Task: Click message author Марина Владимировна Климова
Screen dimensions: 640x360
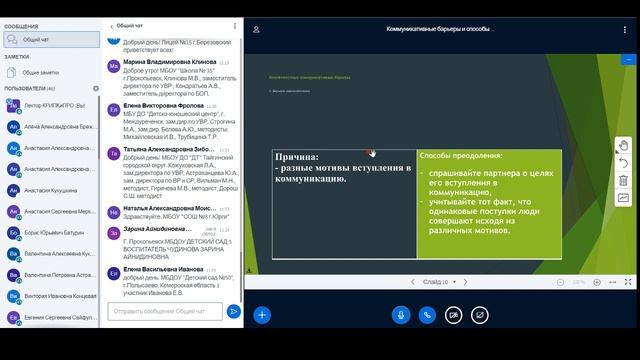Action: 170,62
